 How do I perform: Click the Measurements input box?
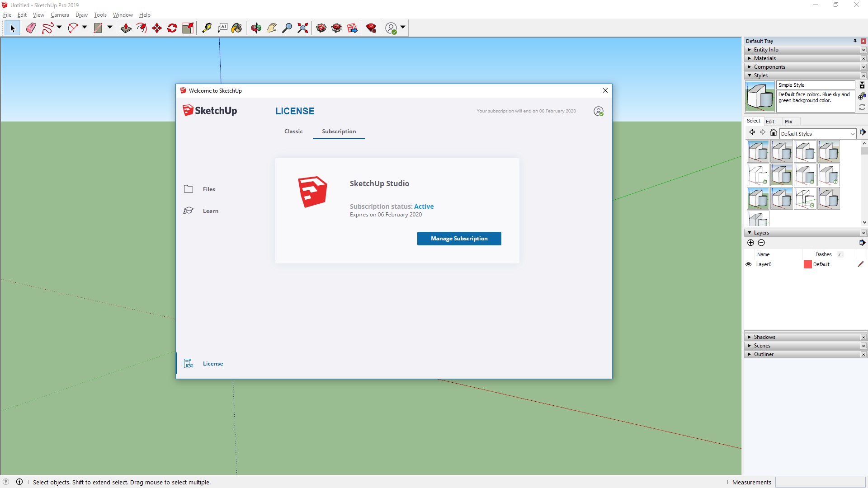(821, 482)
